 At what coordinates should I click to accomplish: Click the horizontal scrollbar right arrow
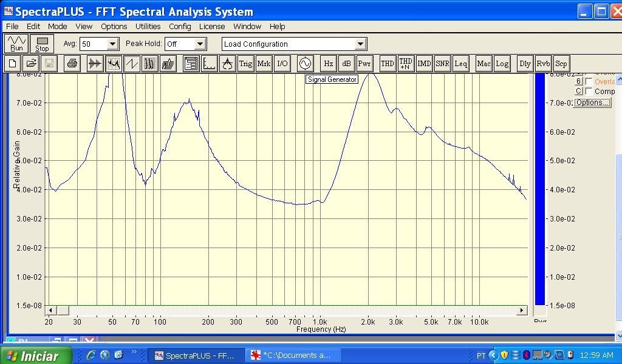521,311
